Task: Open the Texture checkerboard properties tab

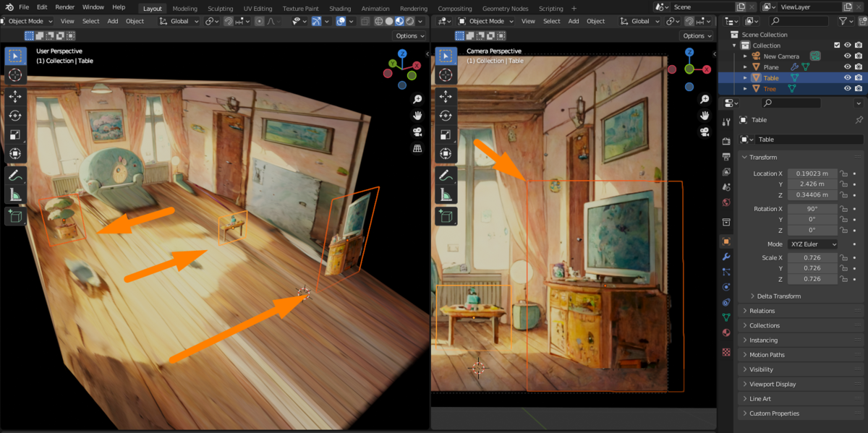Action: 726,351
